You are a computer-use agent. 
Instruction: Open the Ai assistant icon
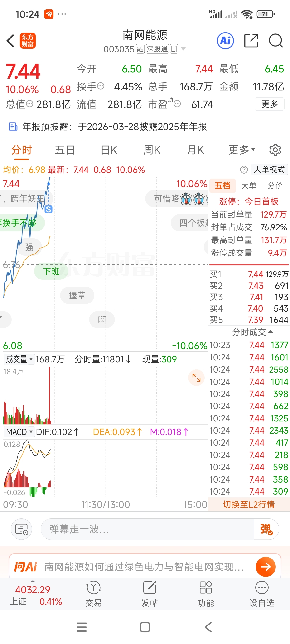[x=225, y=41]
